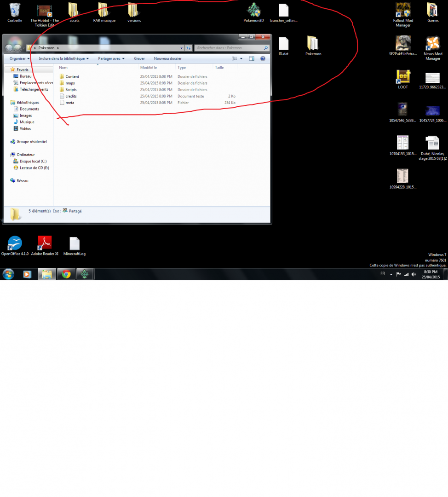448x497 pixels.
Task: Open the Partager avec dropdown
Action: coord(111,58)
